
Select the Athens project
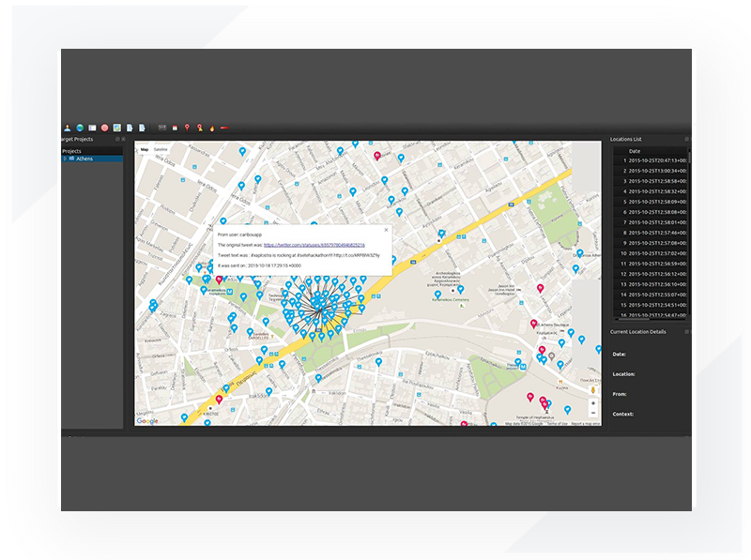pos(84,159)
